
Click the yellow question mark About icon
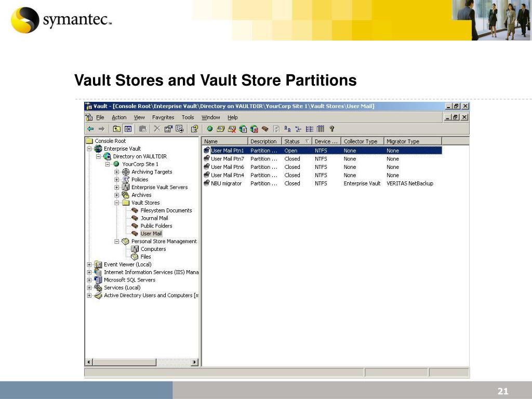pyautogui.click(x=332, y=129)
